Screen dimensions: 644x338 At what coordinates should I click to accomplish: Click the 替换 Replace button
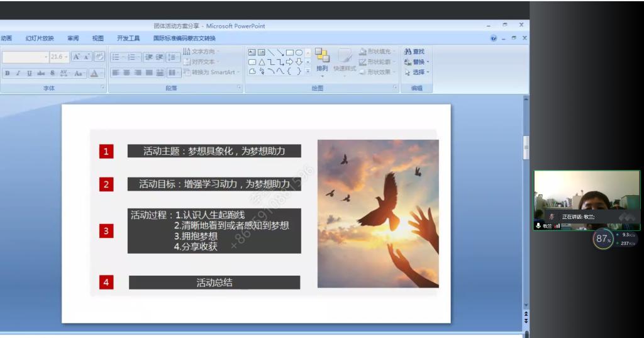[x=416, y=62]
